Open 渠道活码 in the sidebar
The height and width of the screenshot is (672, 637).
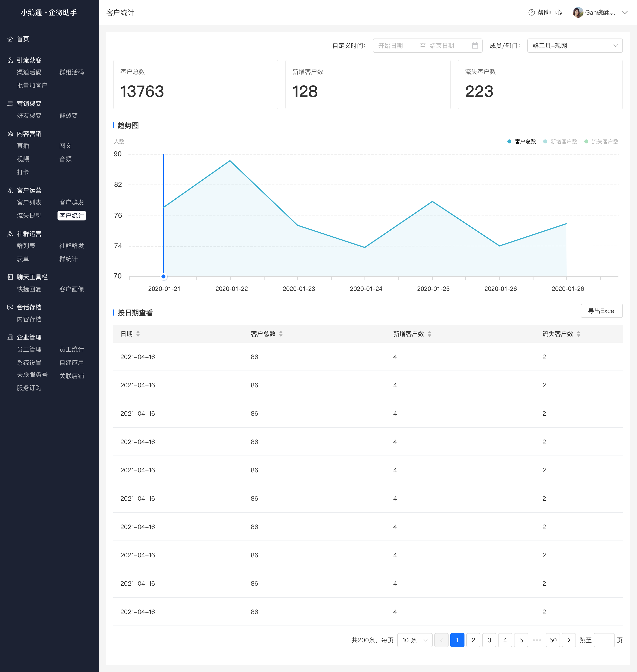click(29, 72)
